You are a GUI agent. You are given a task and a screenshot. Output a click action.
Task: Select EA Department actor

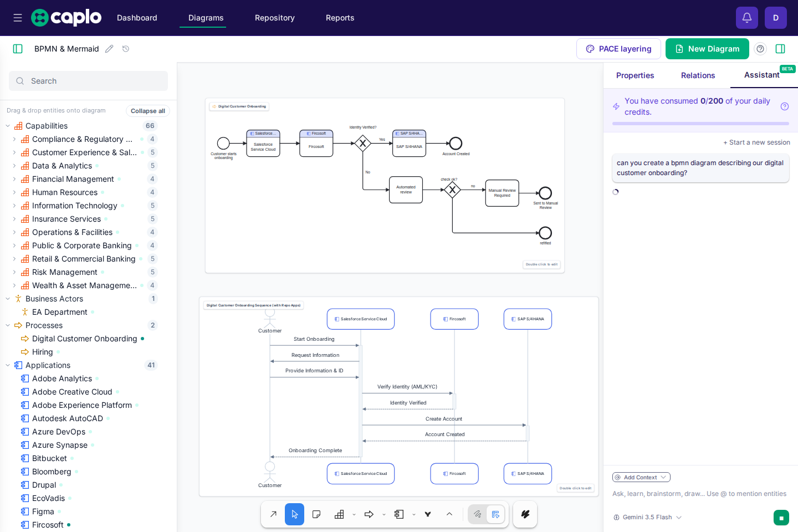(60, 312)
